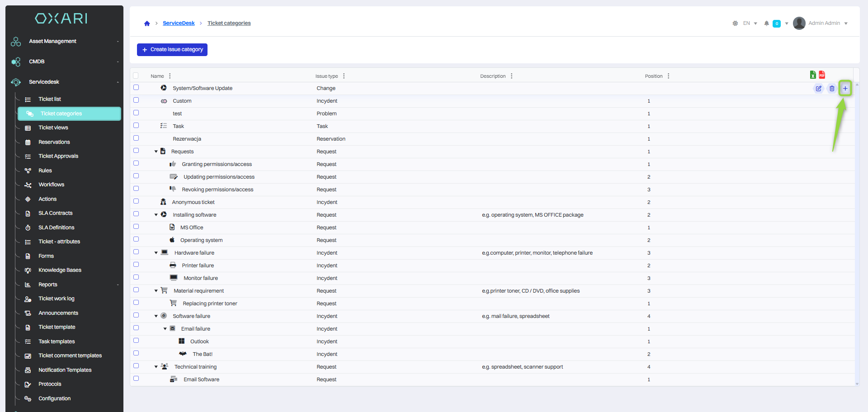Image resolution: width=868 pixels, height=412 pixels.
Task: Collapse the Requests category tree
Action: (x=156, y=152)
